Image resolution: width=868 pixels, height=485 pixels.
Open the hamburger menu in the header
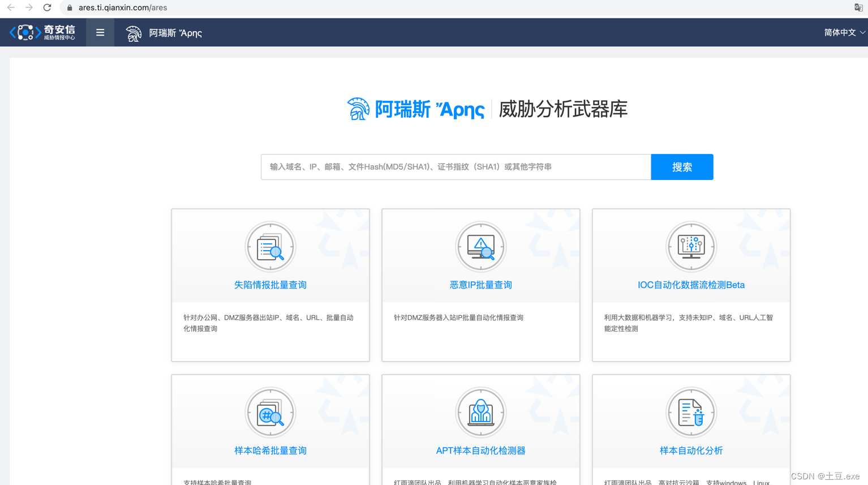[x=100, y=32]
